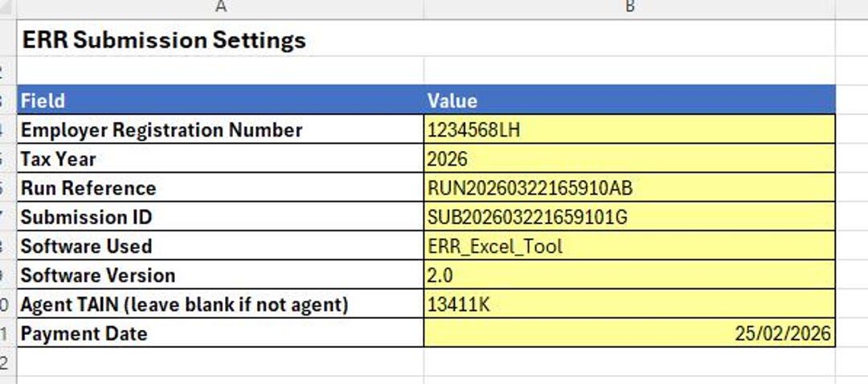Image resolution: width=868 pixels, height=384 pixels.
Task: Edit the value cell containing 1234568LH
Action: 629,129
